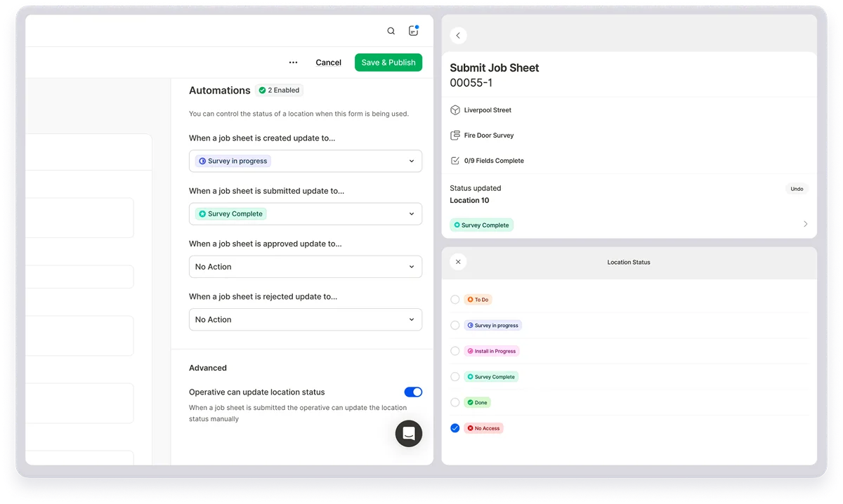Select the Survey Complete radio in Location Status
The height and width of the screenshot is (504, 843).
point(455,377)
